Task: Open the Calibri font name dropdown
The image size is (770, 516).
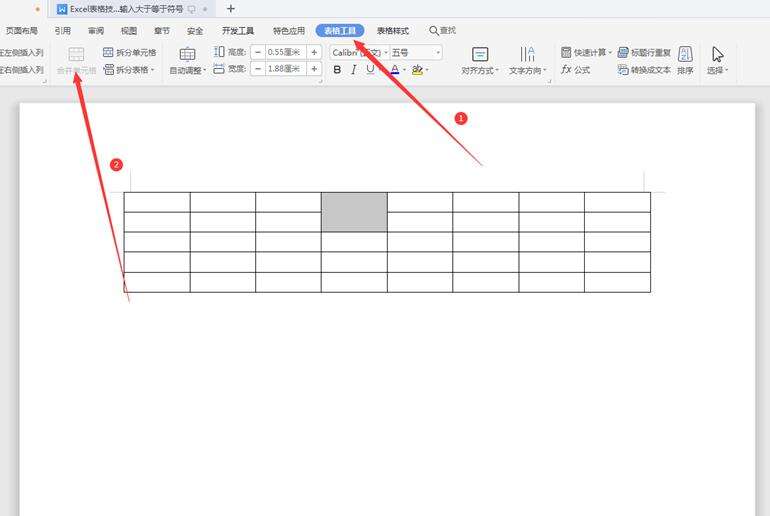Action: [386, 53]
